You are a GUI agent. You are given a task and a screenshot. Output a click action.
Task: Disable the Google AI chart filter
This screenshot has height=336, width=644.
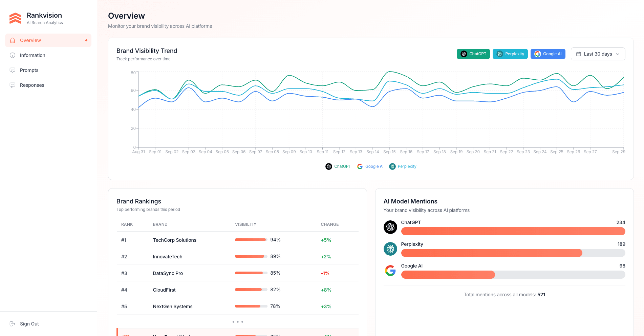click(548, 54)
